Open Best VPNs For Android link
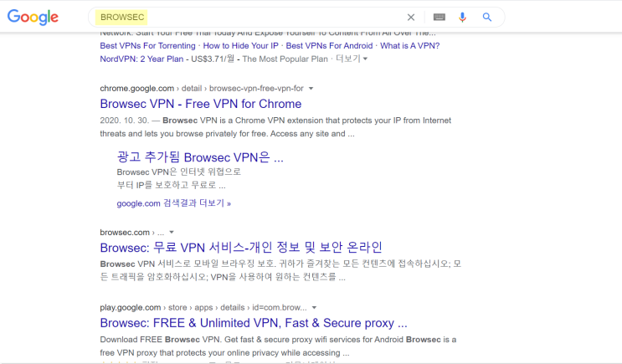This screenshot has width=622, height=364. pyautogui.click(x=329, y=45)
